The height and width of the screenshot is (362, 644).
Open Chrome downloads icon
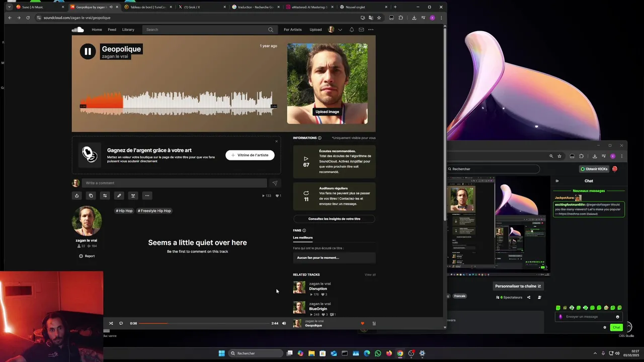point(414,18)
